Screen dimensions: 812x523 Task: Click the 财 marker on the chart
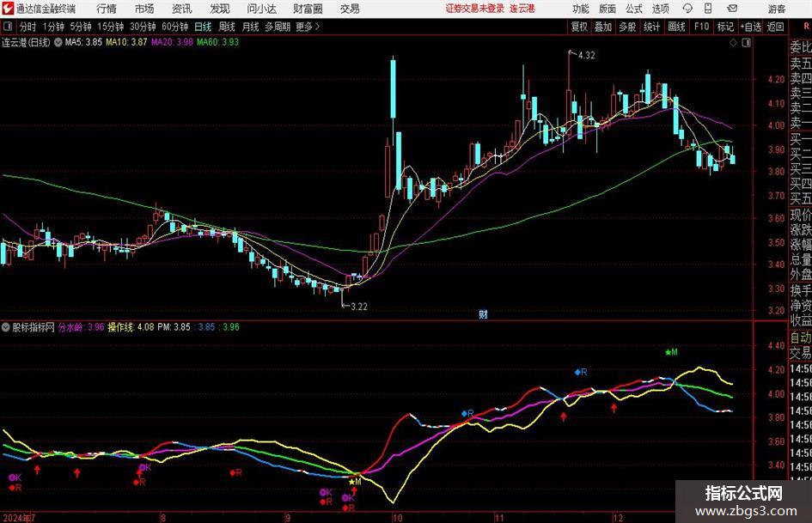coord(483,313)
